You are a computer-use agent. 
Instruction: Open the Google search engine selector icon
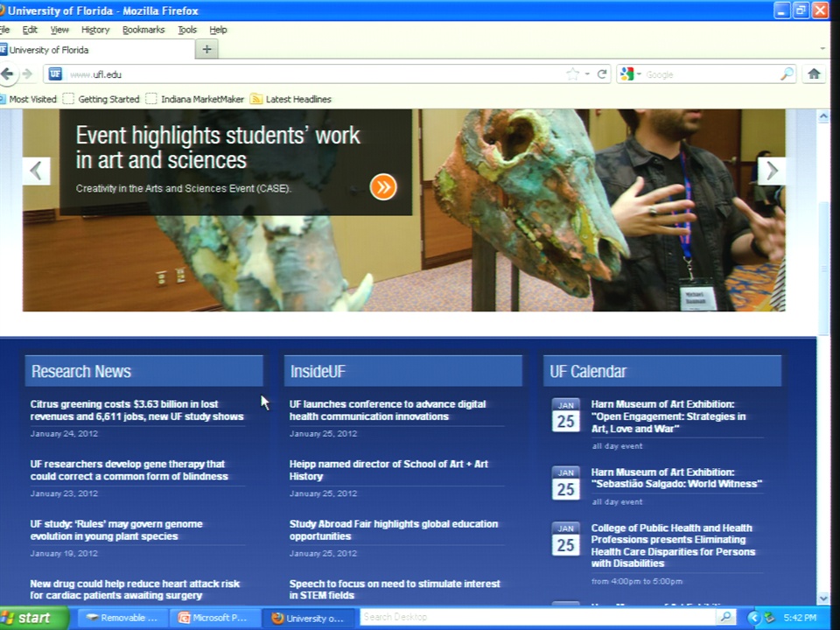tap(629, 73)
